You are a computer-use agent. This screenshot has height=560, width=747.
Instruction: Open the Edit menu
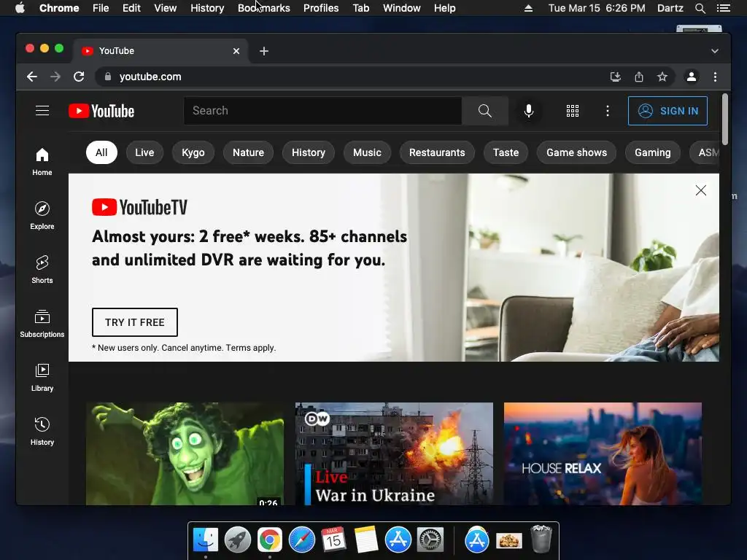131,8
